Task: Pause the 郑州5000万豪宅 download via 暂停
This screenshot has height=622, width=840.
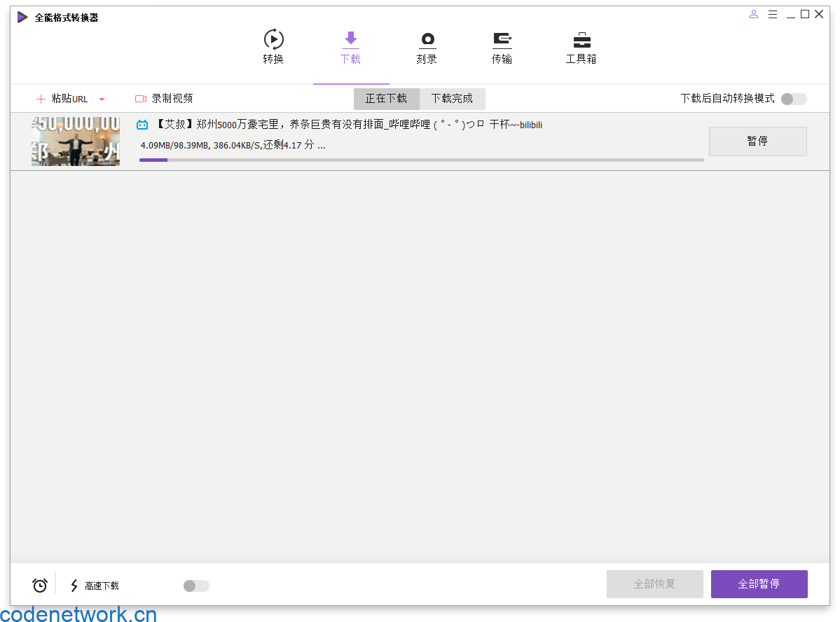Action: click(x=757, y=141)
